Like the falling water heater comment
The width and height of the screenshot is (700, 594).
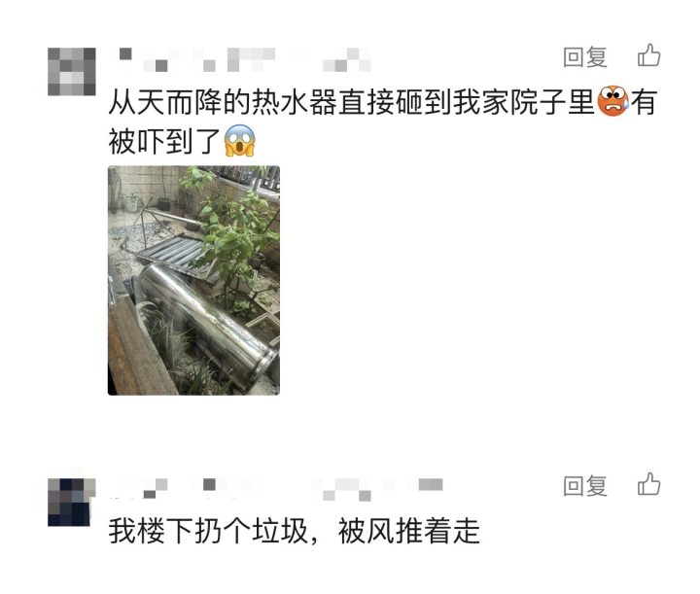tap(648, 55)
